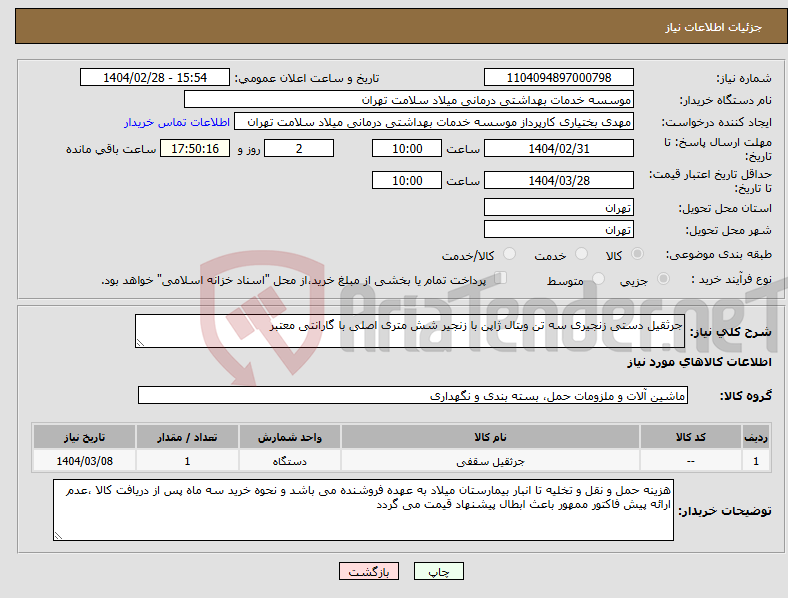788x598 pixels.
Task: Click the جزئیات اطلاعات نیاز header title
Action: (x=714, y=27)
